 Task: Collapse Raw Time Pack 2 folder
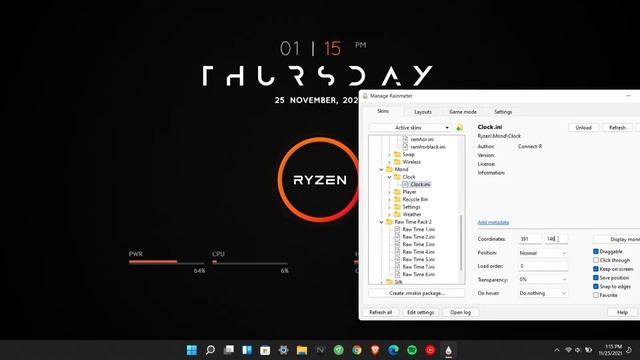point(381,222)
